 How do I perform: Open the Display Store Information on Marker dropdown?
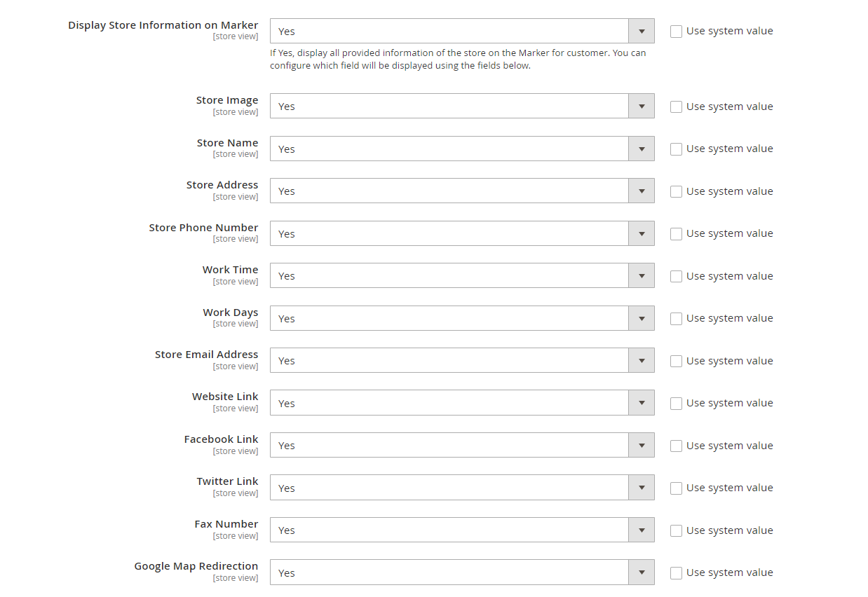coord(461,31)
